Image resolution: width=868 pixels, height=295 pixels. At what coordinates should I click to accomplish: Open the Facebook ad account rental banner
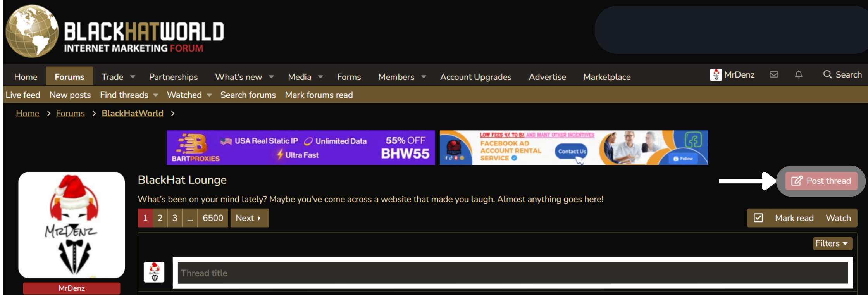(574, 148)
